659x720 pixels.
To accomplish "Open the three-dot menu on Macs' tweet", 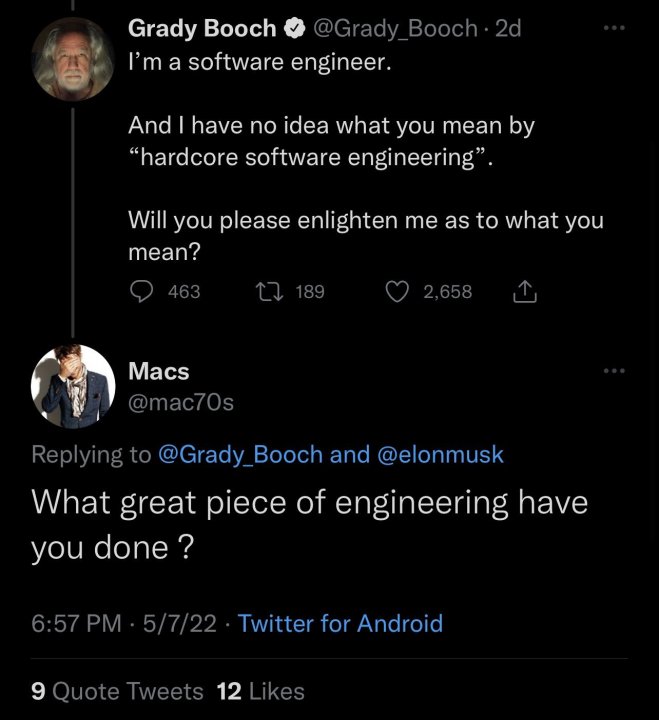I will coord(614,371).
